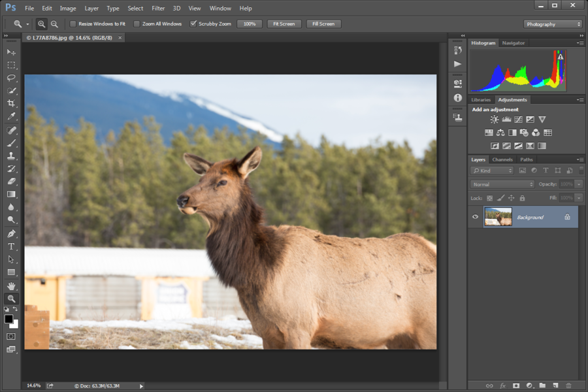Open the Select menu
588x392 pixels.
[135, 8]
